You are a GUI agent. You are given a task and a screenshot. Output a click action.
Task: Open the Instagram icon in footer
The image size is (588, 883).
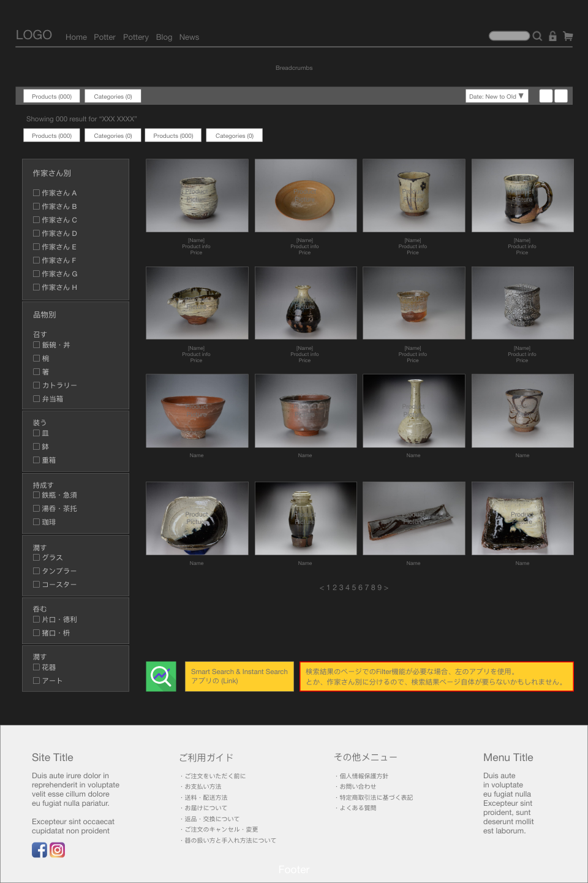click(x=57, y=850)
